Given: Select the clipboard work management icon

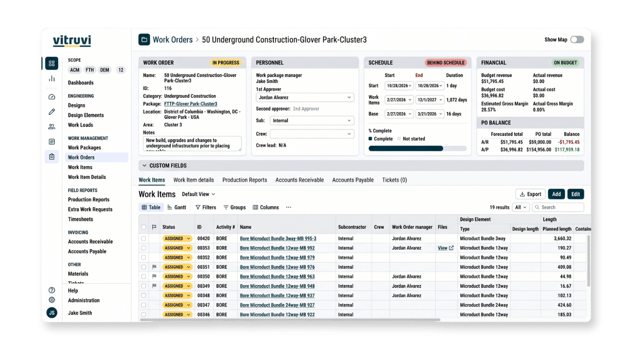Looking at the screenshot, I should [52, 157].
